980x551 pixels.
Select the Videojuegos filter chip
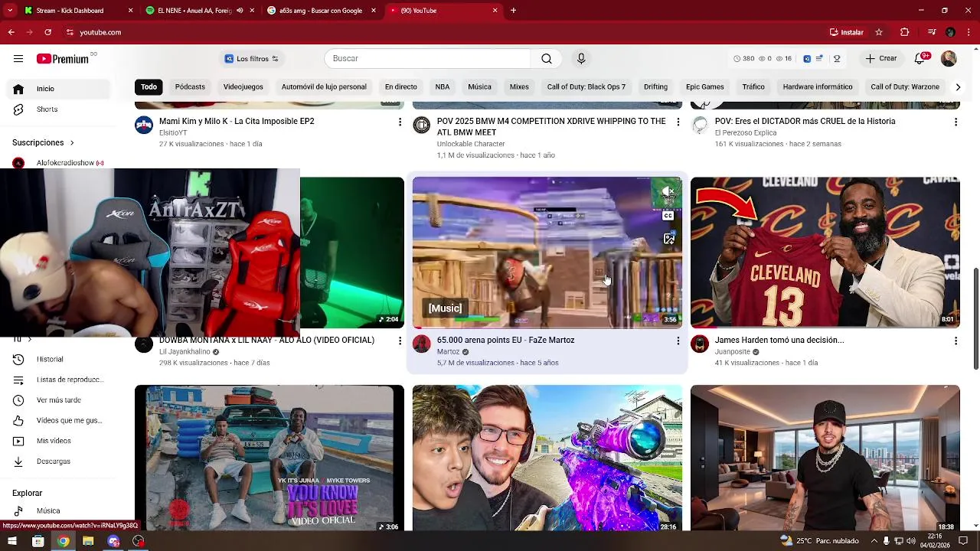[x=243, y=87]
